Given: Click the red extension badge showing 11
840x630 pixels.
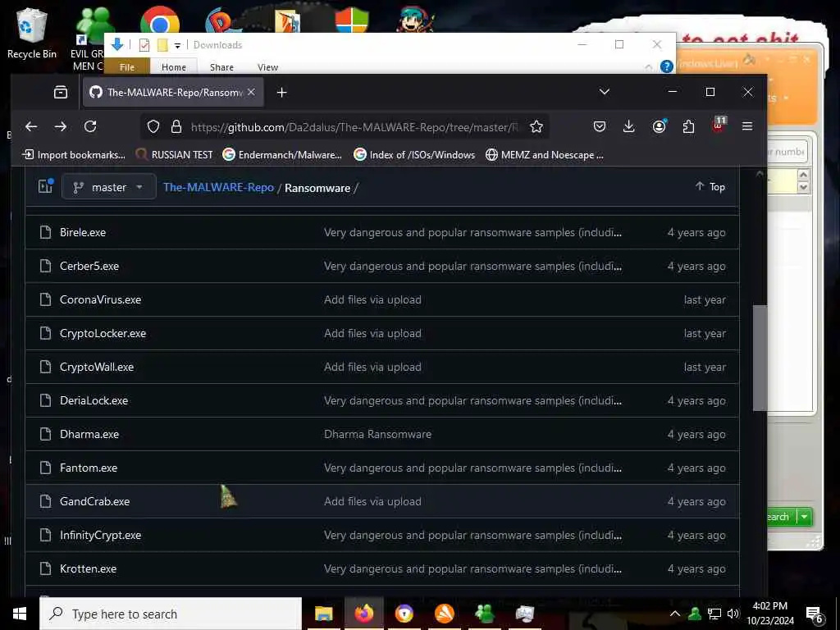Looking at the screenshot, I should pyautogui.click(x=719, y=125).
